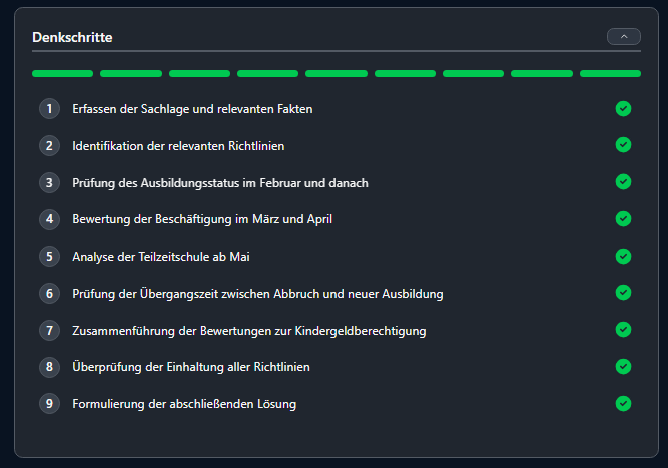Image resolution: width=668 pixels, height=468 pixels.
Task: Click the last green progress bar segment
Action: click(610, 73)
